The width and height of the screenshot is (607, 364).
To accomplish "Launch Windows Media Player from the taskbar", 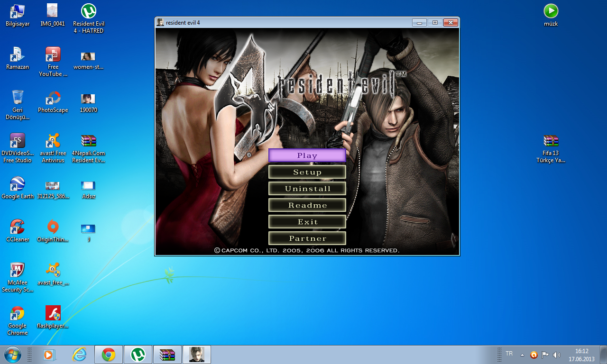I will 49,355.
